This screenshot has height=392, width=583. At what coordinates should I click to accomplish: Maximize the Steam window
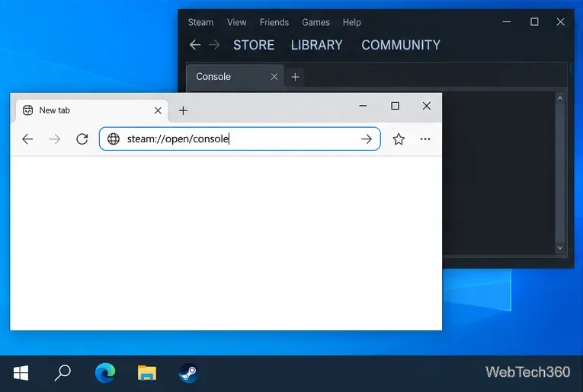pos(534,22)
